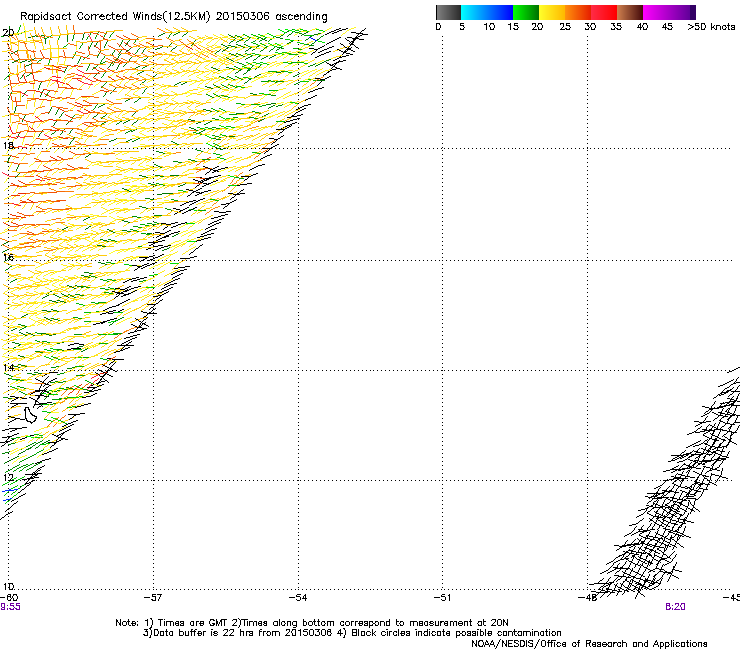Click the 14 latitude label
The width and height of the screenshot is (740, 650).
(8, 368)
